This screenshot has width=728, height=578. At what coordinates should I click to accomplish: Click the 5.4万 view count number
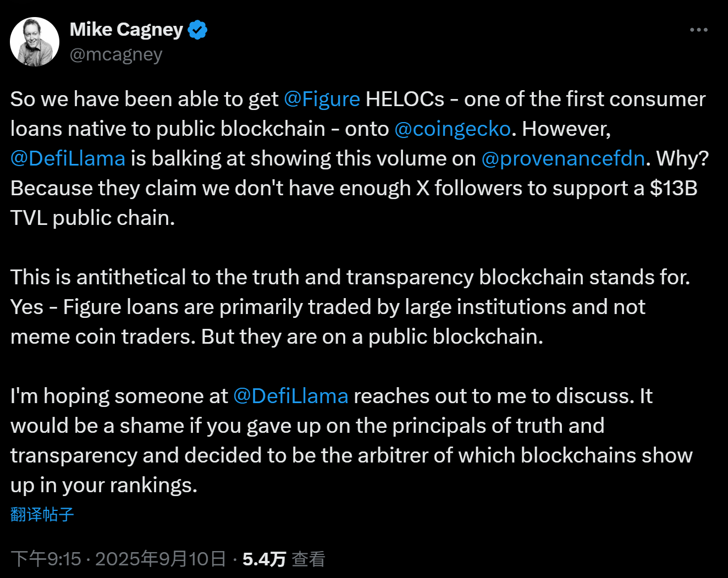(264, 559)
